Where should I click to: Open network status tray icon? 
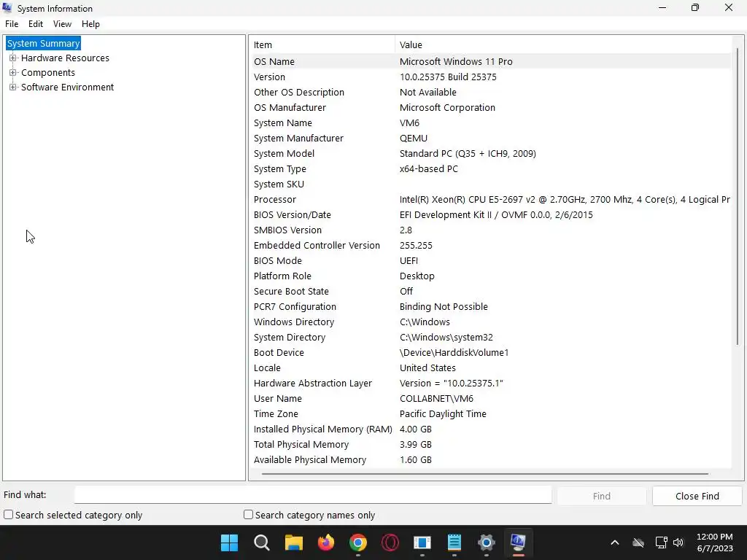click(x=661, y=542)
